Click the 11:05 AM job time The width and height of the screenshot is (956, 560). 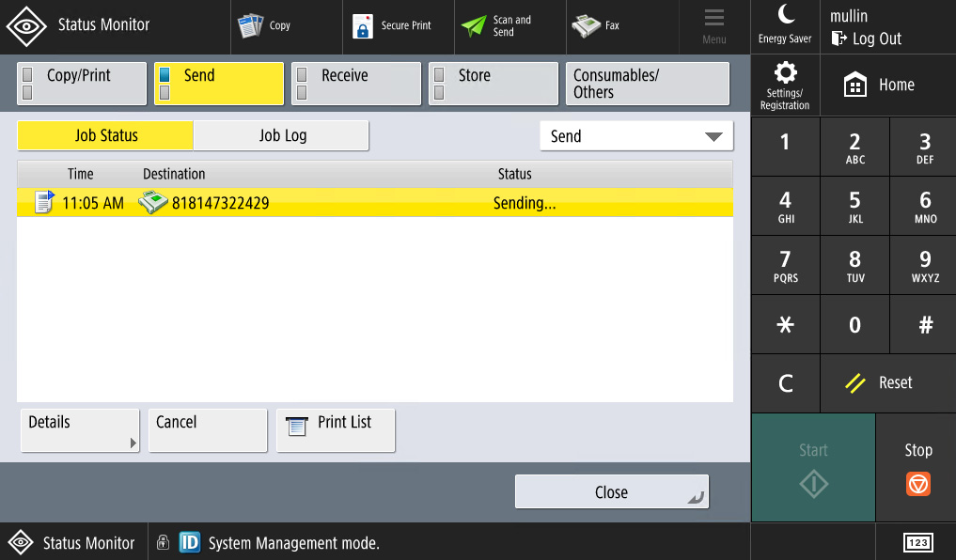pyautogui.click(x=93, y=203)
